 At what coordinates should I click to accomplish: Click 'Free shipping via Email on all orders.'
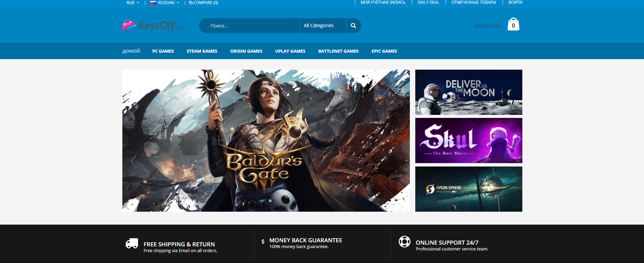tap(180, 251)
